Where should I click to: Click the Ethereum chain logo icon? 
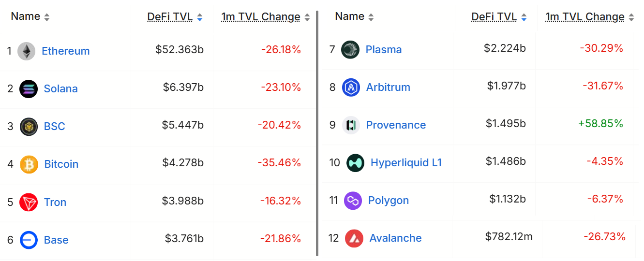click(x=27, y=51)
